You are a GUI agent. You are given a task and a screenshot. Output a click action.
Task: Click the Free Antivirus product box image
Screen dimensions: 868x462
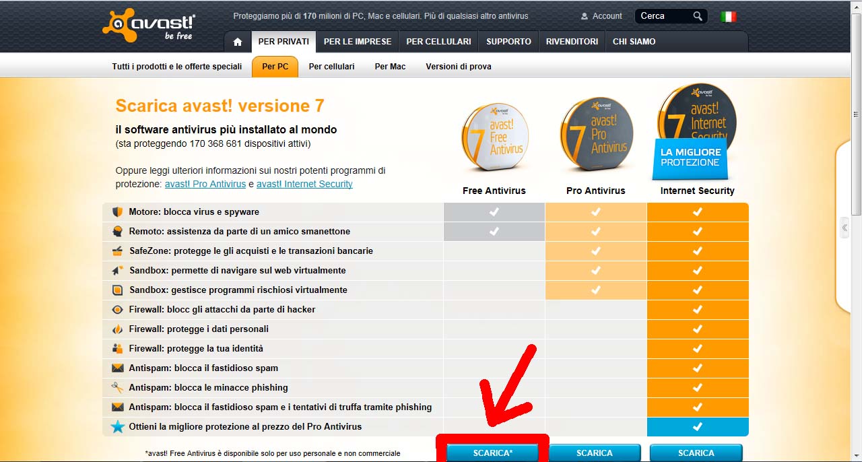(494, 137)
